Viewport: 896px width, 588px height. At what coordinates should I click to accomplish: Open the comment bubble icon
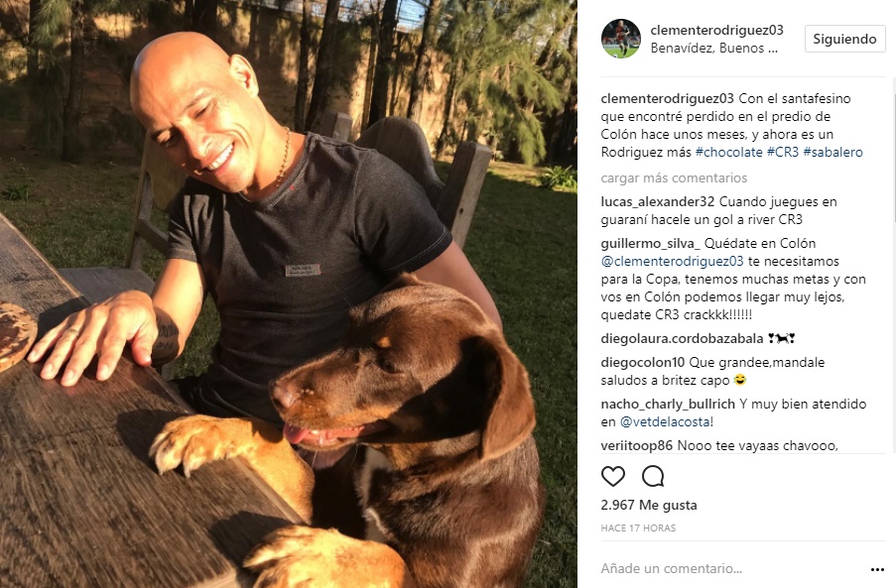(x=653, y=476)
